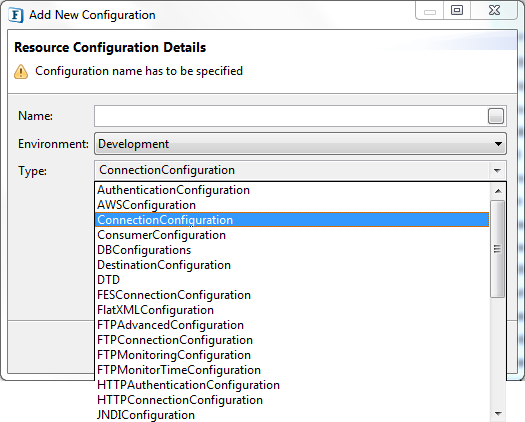The image size is (525, 422).
Task: Click the scroll down arrow of the type list
Action: (498, 414)
